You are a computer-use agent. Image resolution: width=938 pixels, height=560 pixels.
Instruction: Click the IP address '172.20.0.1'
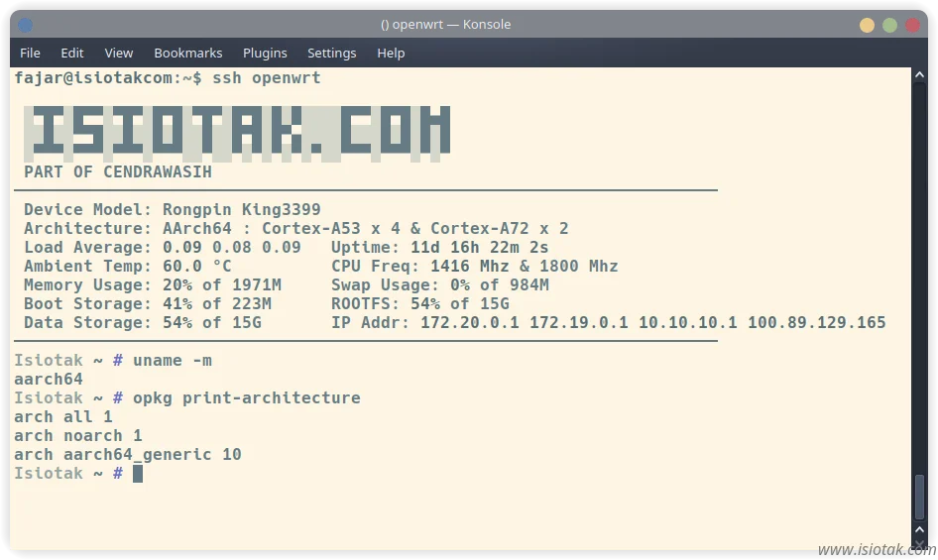[x=470, y=322]
